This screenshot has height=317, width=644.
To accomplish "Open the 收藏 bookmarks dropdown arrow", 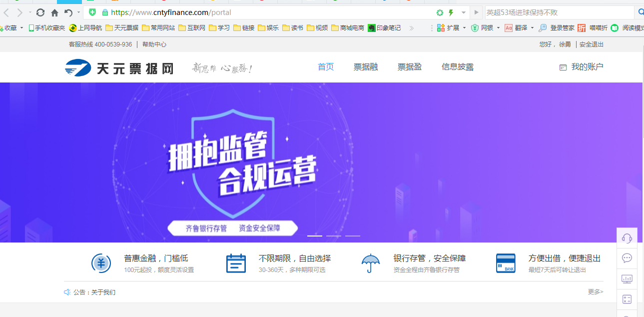I will (21, 28).
